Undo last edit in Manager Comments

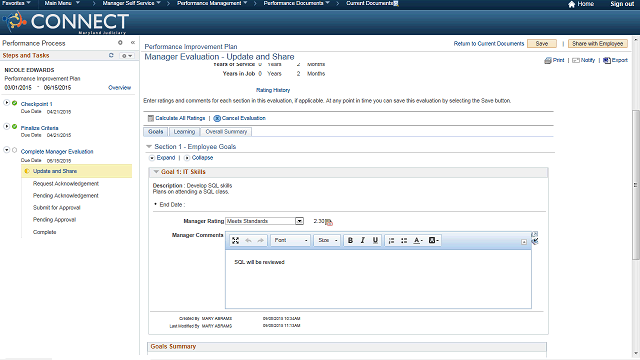[248, 240]
